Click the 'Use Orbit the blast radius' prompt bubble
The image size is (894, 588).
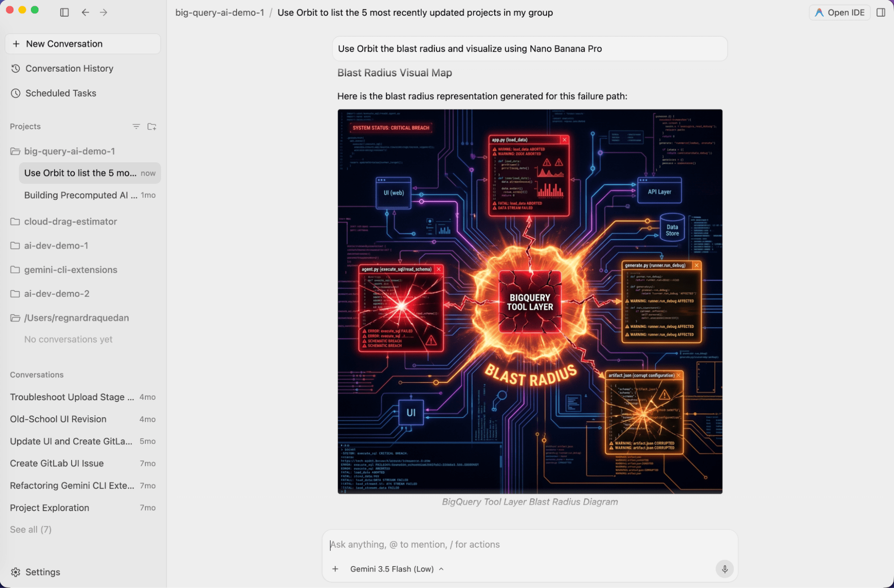point(530,49)
